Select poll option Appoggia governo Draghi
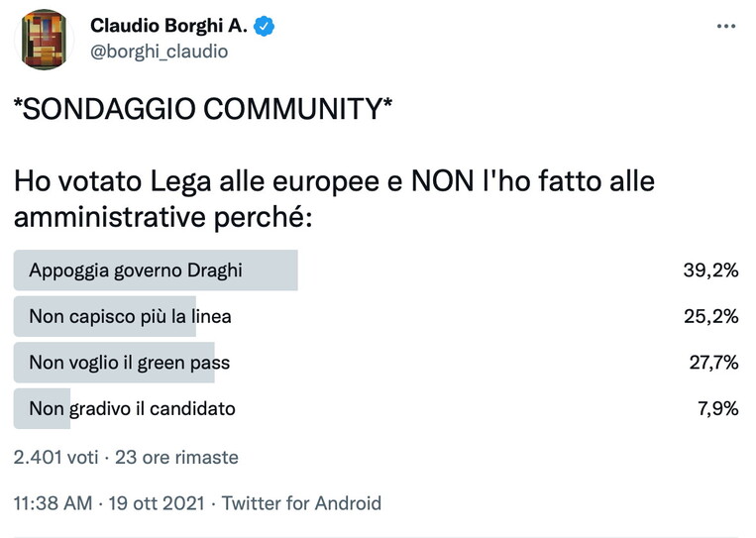756x538 pixels. 136,270
